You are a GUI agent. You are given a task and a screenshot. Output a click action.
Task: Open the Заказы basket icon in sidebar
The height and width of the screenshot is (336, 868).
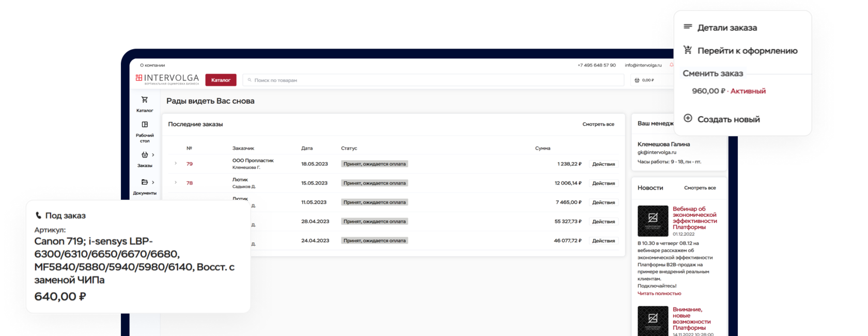145,155
